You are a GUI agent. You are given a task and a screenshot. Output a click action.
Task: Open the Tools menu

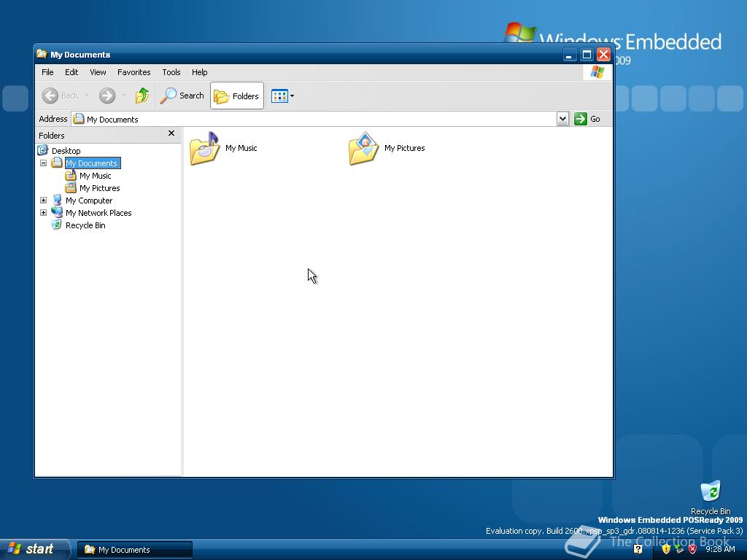(171, 72)
